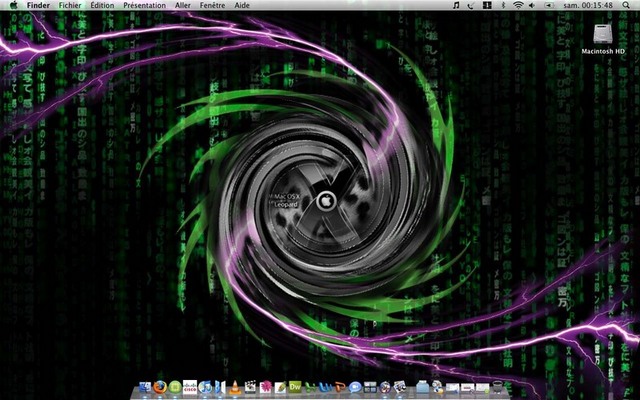Restore the first minimized window in Dock

(x=453, y=387)
